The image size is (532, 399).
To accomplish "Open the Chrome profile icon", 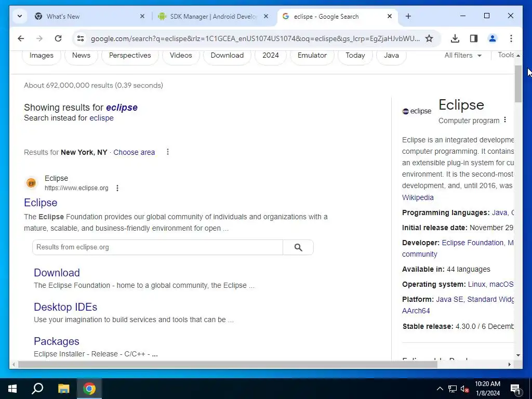I will click(493, 38).
